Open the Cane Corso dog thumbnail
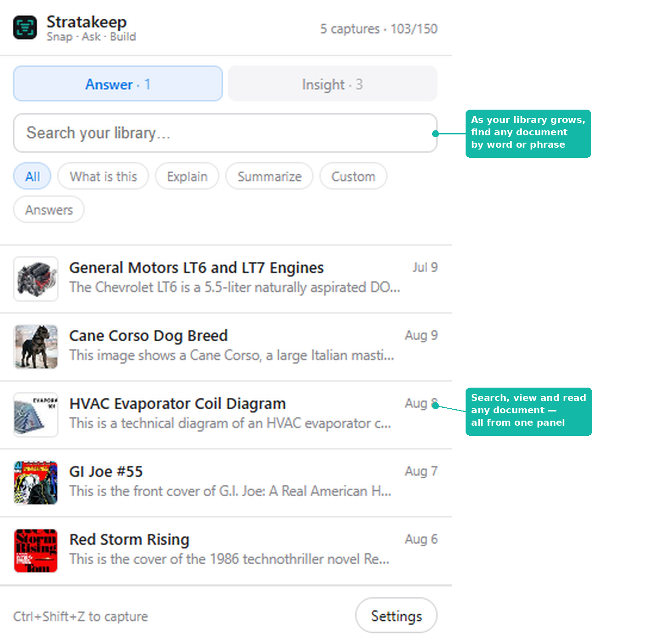 pyautogui.click(x=36, y=347)
